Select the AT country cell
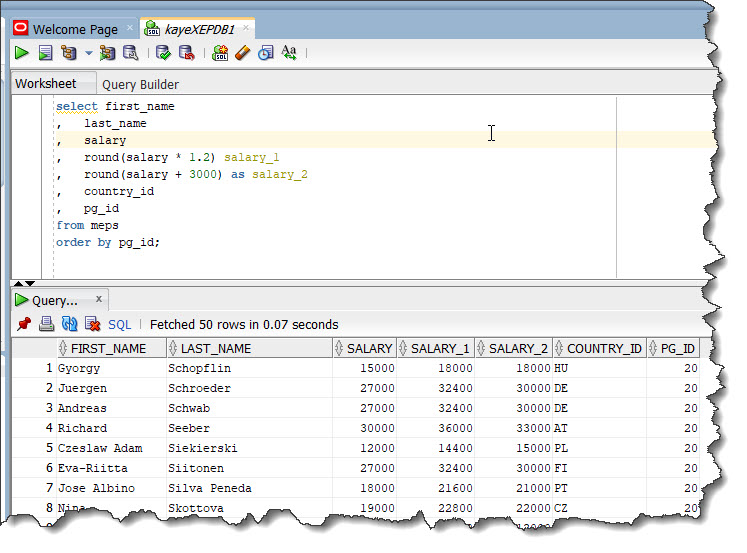Viewport: 747px width, 553px height. pyautogui.click(x=599, y=428)
